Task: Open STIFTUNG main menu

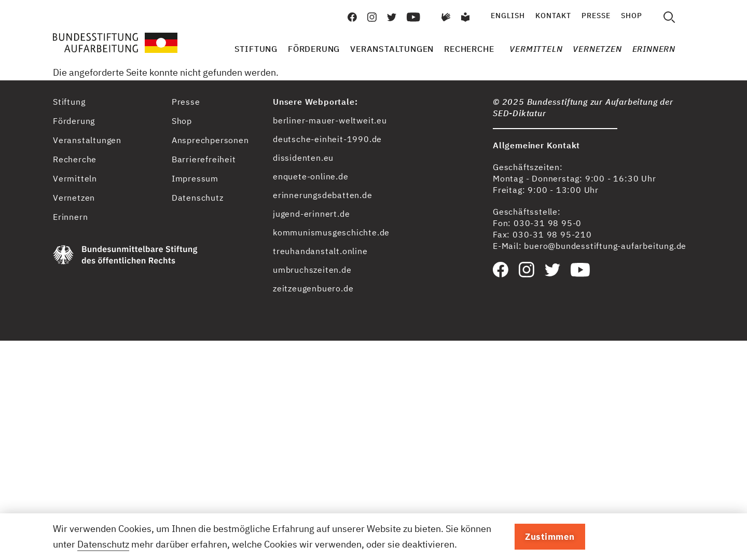Action: 256,49
